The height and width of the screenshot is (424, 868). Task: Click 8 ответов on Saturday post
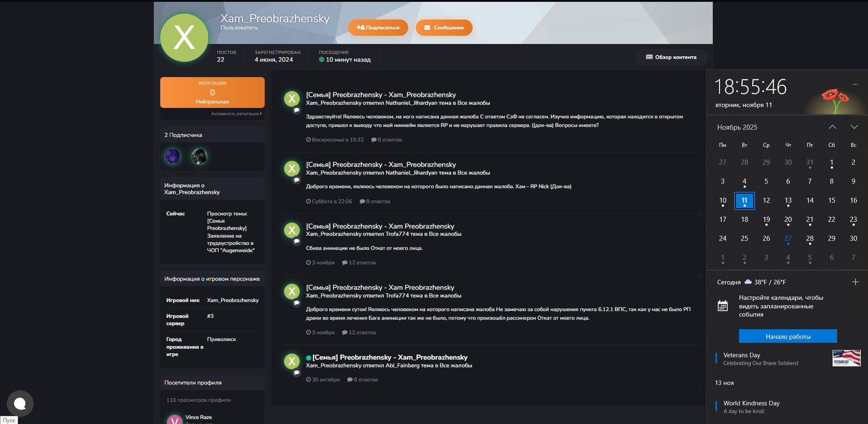(375, 201)
